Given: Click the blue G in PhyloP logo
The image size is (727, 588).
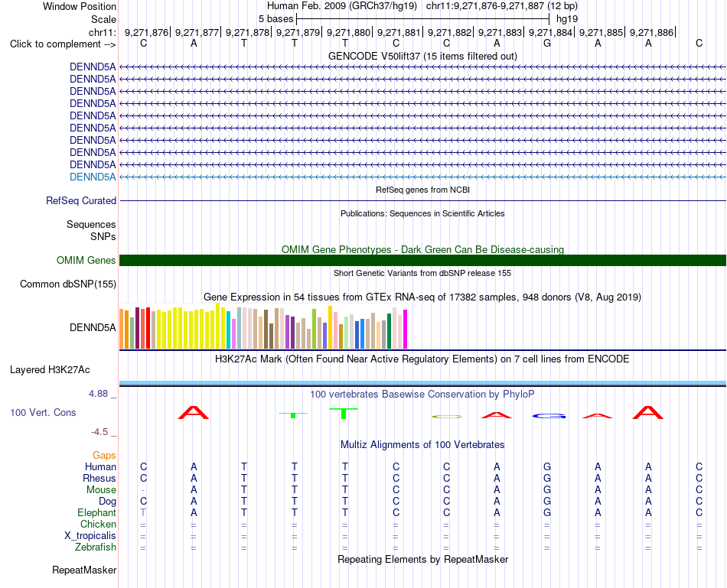Looking at the screenshot, I should 549,416.
